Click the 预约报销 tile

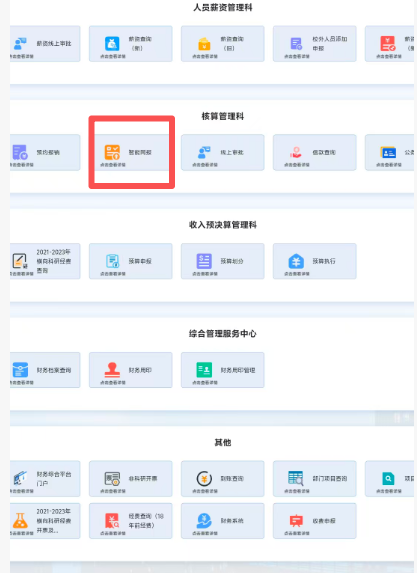tap(45, 152)
